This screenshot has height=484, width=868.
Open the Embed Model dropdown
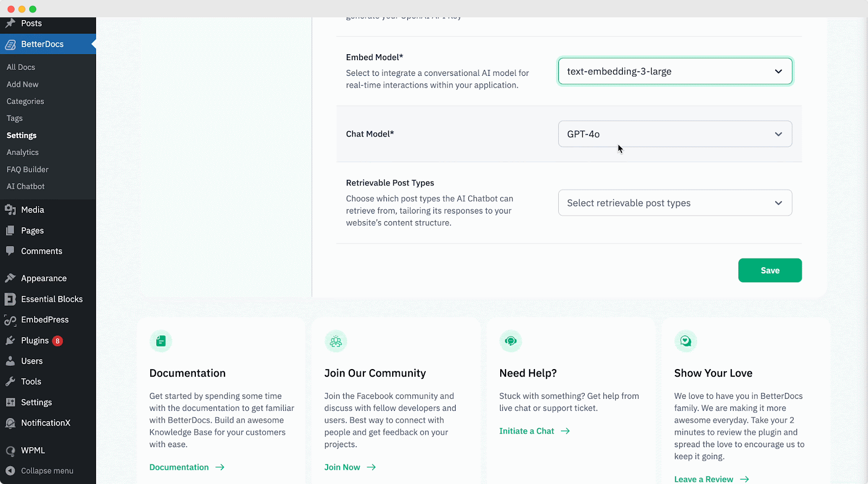[x=674, y=72]
